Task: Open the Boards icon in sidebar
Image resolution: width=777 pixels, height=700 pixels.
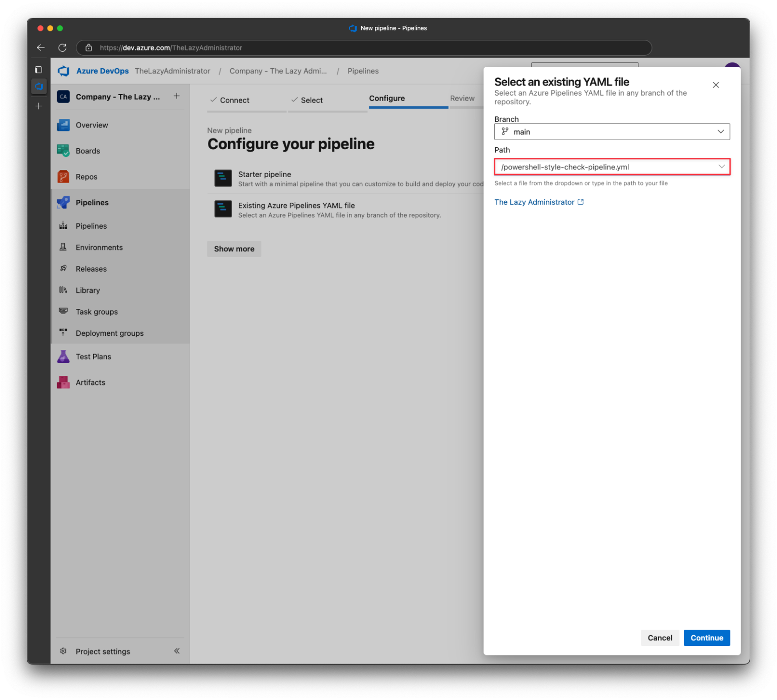Action: point(63,151)
